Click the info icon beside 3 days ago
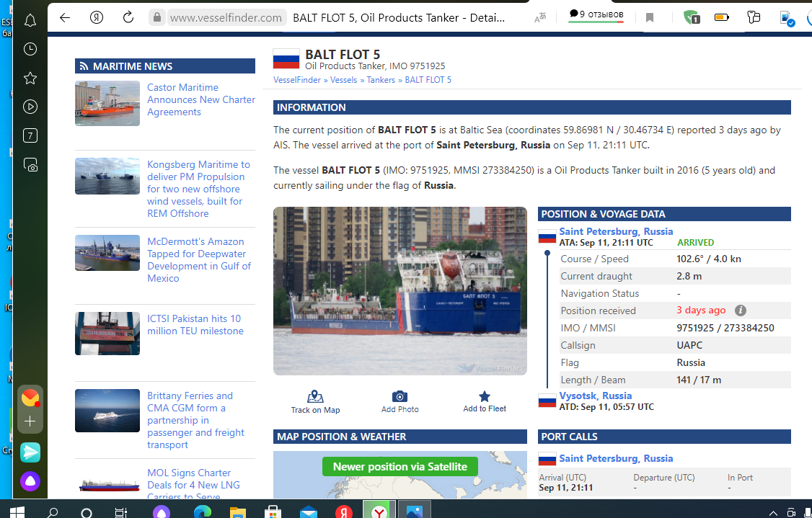Viewport: 812px width, 518px height. [x=741, y=311]
